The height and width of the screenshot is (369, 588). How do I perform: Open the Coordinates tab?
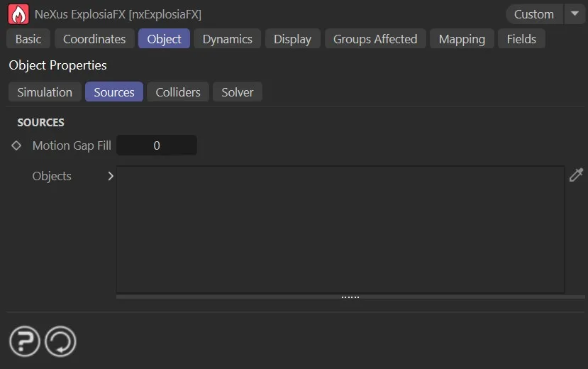click(94, 39)
